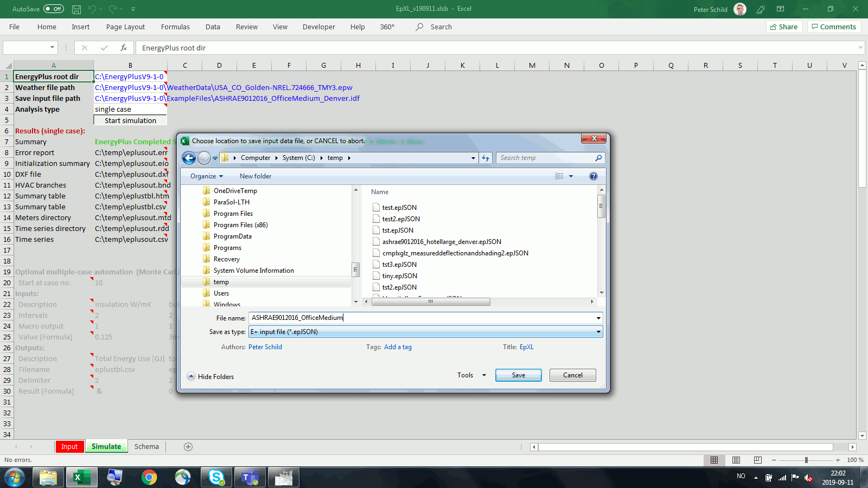868x488 pixels.
Task: Open the view options dropdown arrow
Action: 571,176
